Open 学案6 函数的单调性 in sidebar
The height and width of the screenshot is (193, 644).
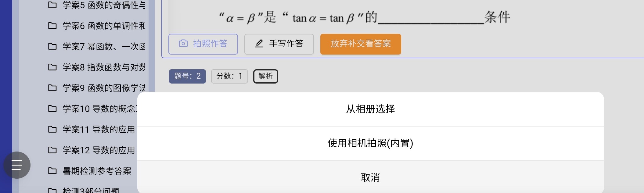tap(101, 26)
